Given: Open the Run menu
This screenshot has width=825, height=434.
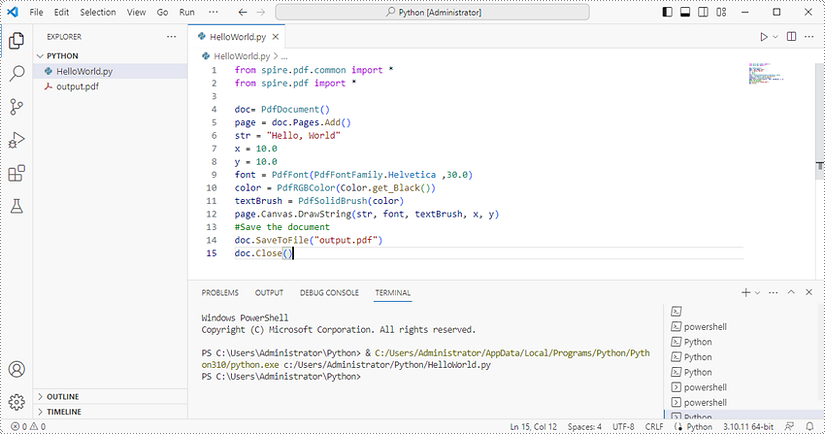Looking at the screenshot, I should [x=187, y=12].
